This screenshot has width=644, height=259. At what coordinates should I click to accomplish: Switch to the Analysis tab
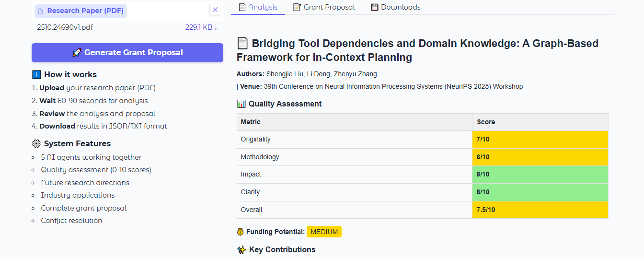(x=258, y=7)
